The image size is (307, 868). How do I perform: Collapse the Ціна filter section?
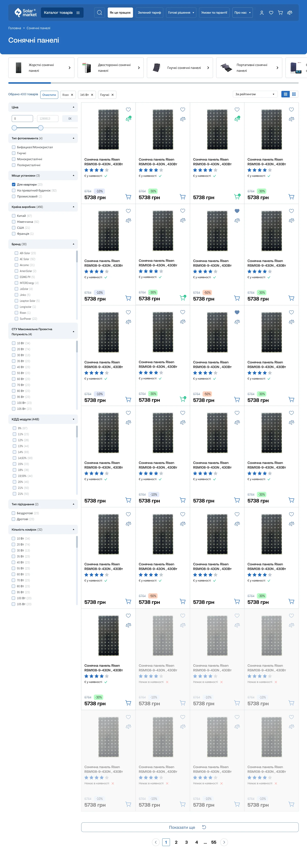43,107
